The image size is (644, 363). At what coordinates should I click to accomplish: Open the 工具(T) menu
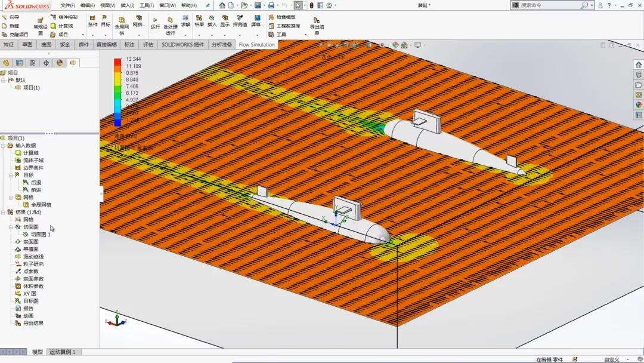coord(146,5)
